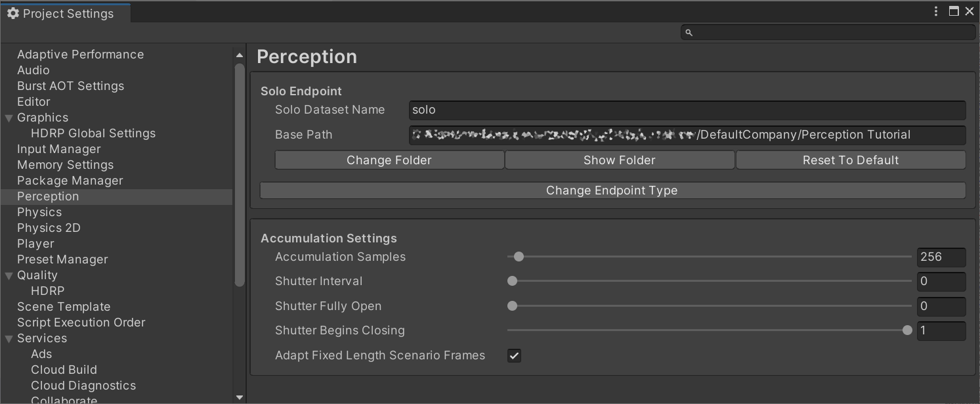Collapse the Quality tree section
This screenshot has height=404, width=980.
coord(9,276)
